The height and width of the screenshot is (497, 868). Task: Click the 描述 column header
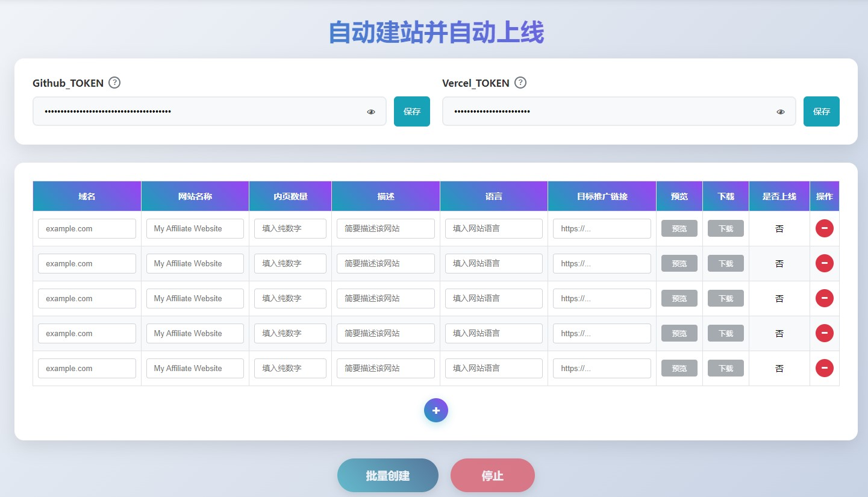[x=386, y=196]
